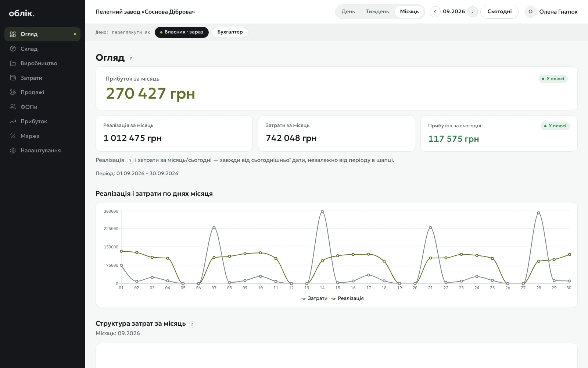View demo as Власник · зараз
The height and width of the screenshot is (368, 588).
[182, 32]
